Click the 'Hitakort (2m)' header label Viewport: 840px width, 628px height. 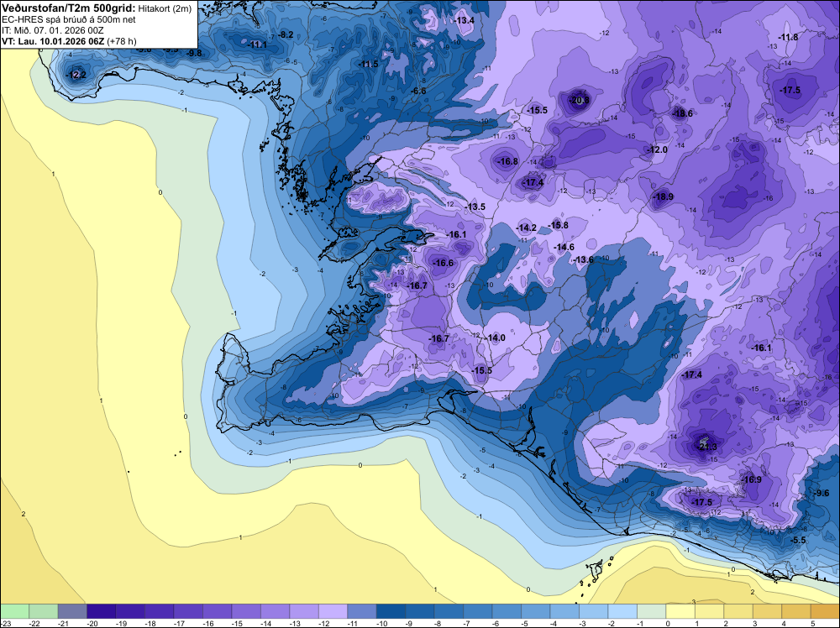click(165, 8)
